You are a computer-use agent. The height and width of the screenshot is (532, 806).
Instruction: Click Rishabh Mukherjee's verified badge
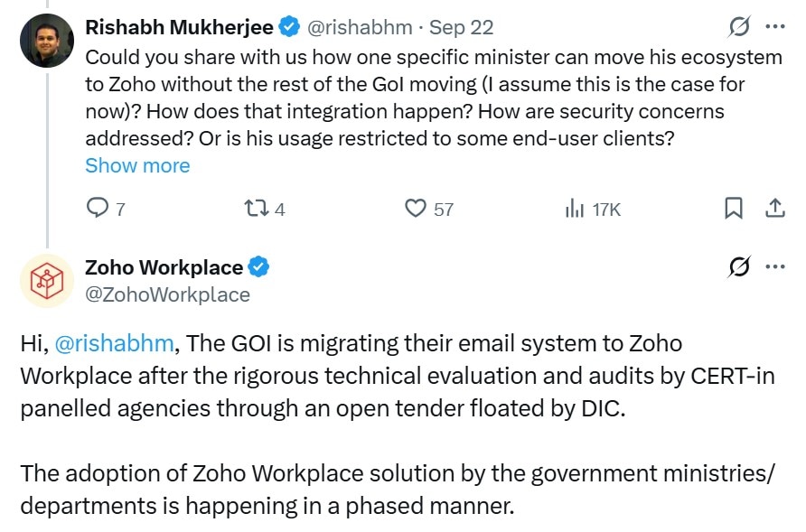click(289, 28)
